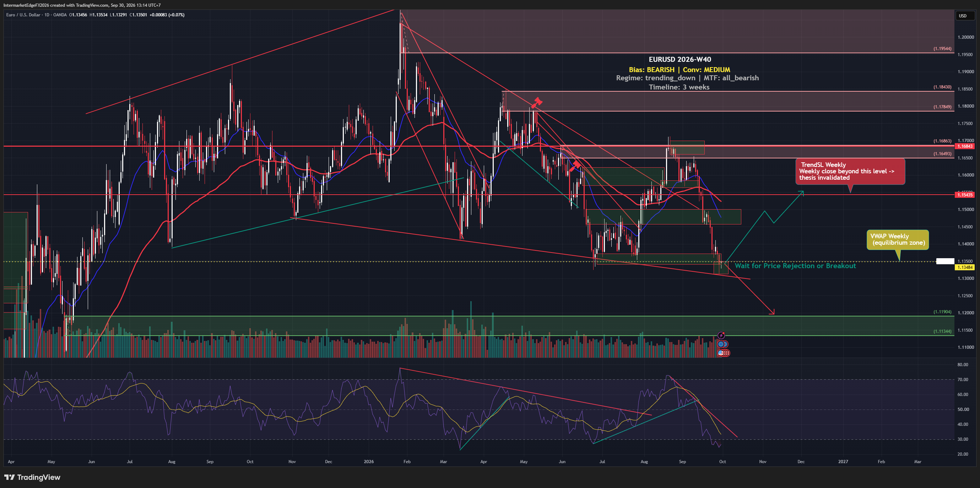Click the purple lightning news event icon
Viewport: 980px width, 488px height.
[721, 335]
